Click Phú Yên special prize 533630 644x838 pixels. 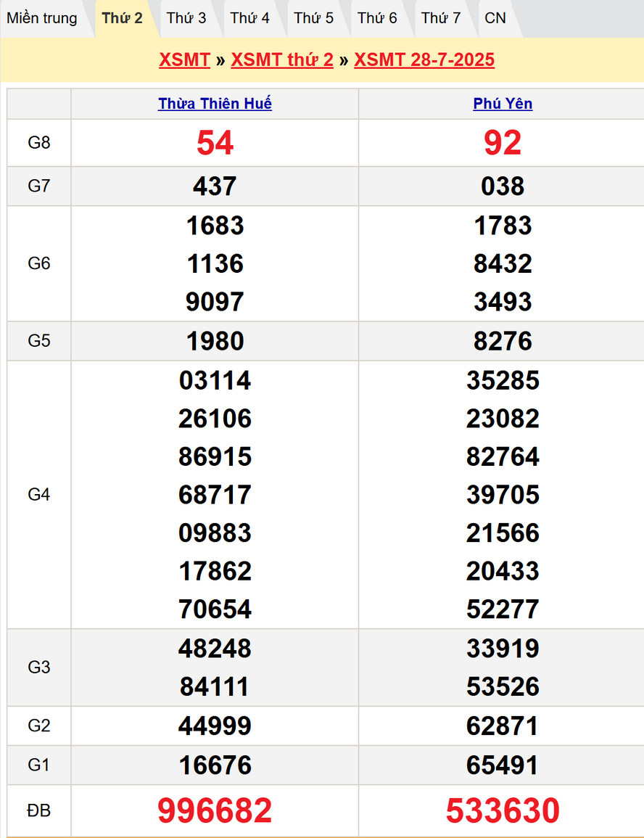coord(503,810)
